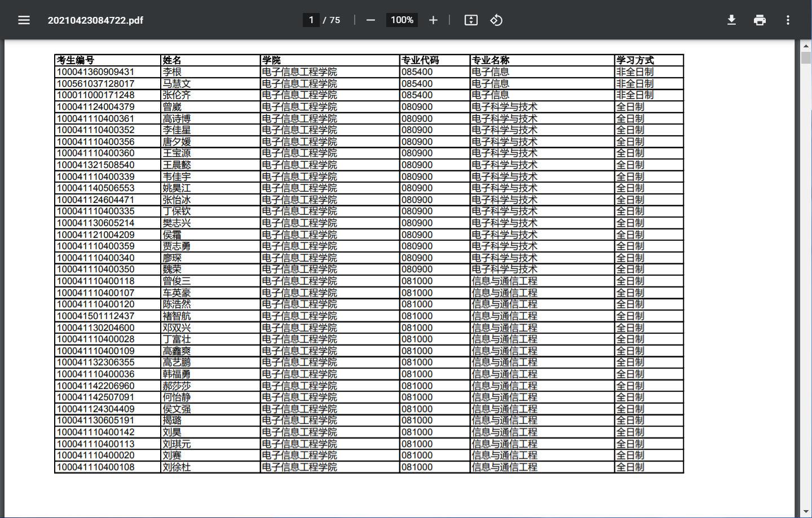Select exam number 100041130605214
Image resolution: width=812 pixels, height=518 pixels.
point(96,223)
